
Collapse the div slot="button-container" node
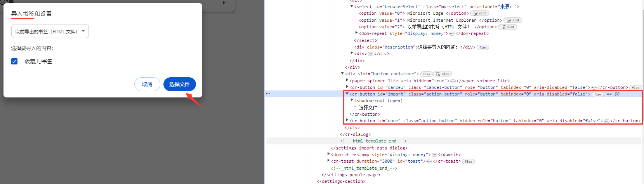[x=342, y=73]
